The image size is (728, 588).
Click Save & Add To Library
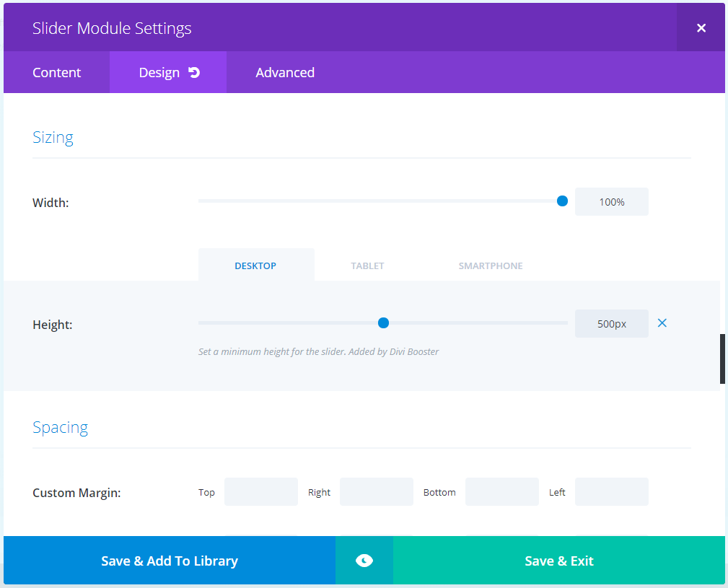click(x=170, y=561)
